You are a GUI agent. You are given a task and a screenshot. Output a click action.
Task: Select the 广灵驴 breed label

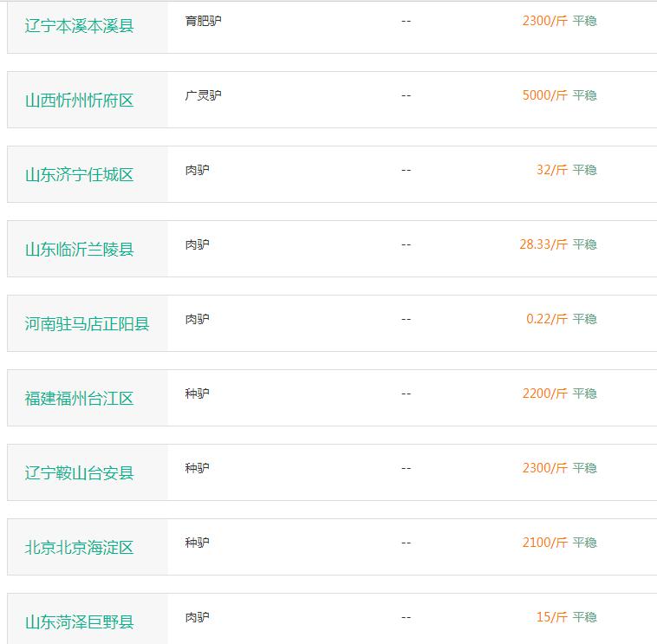click(x=203, y=95)
